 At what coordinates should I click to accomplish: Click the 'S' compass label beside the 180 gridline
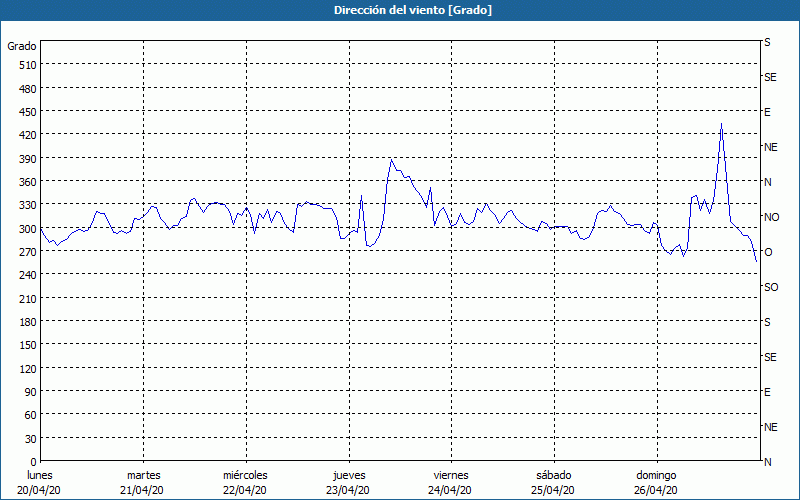(767, 322)
